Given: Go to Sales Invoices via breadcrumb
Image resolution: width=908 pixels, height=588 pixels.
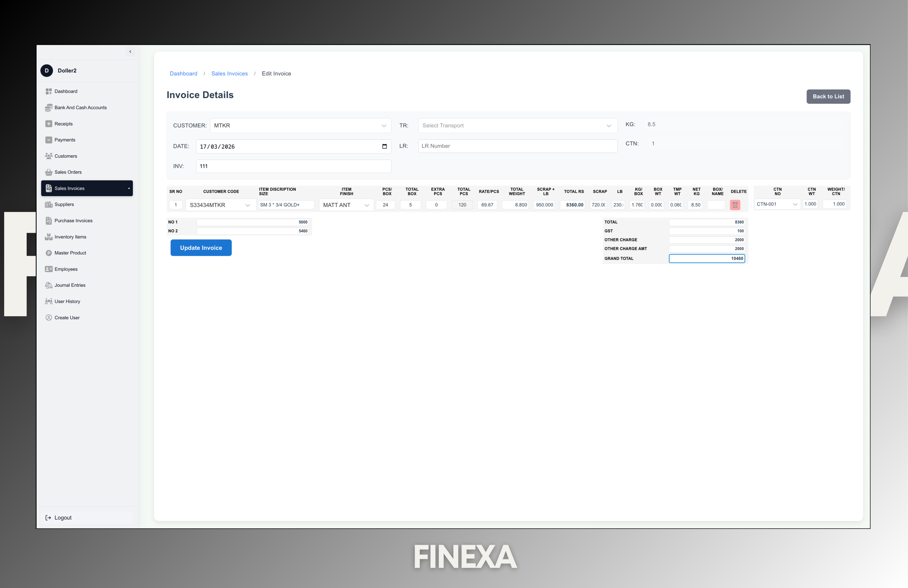Looking at the screenshot, I should [229, 73].
